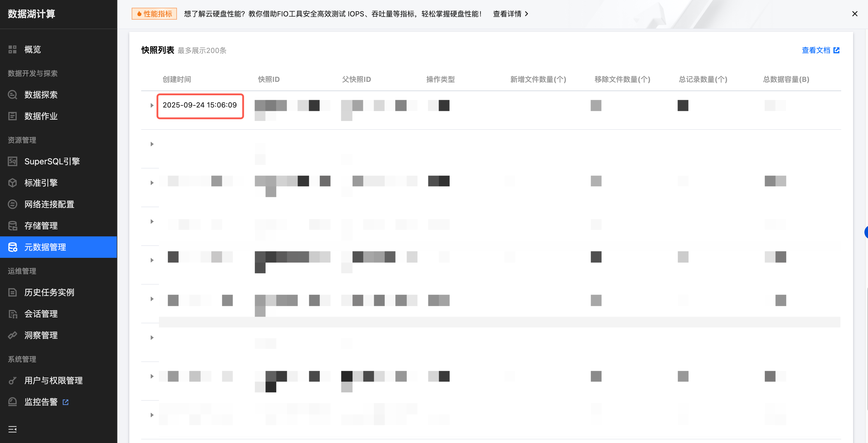Click the 标准引擎 cube icon

tap(13, 183)
